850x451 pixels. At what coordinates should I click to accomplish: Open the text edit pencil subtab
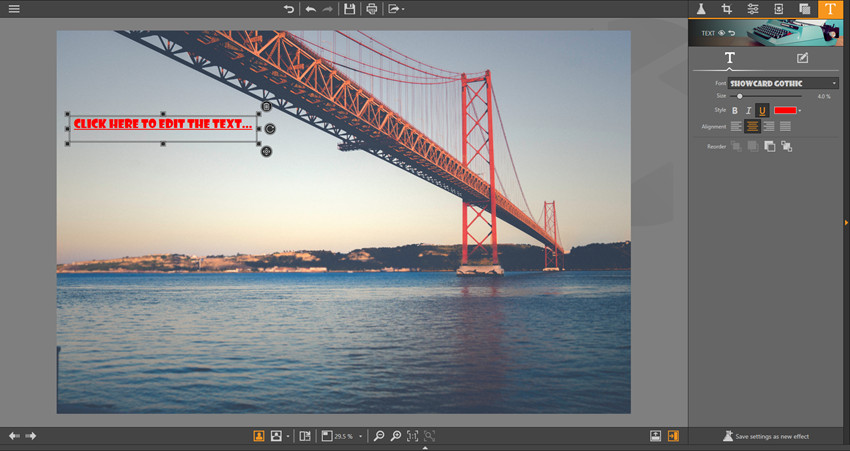pos(802,58)
